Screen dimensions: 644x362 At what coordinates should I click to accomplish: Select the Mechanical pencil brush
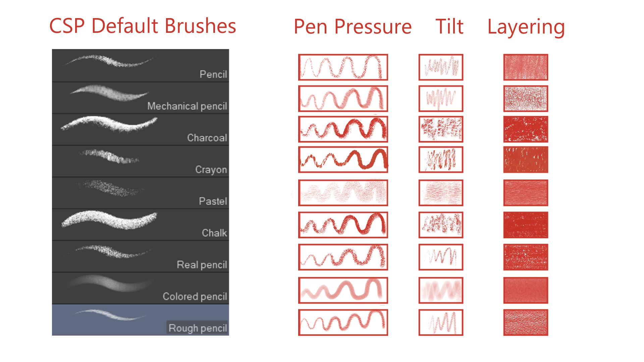[140, 98]
